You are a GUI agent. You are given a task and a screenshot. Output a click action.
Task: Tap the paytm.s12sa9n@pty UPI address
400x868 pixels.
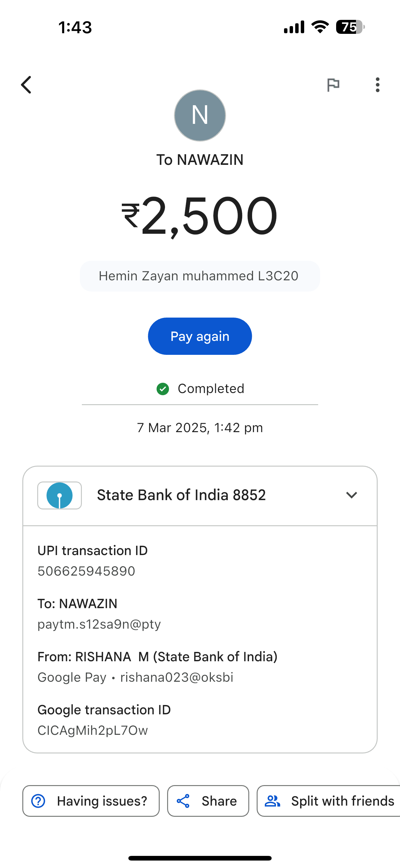point(99,624)
